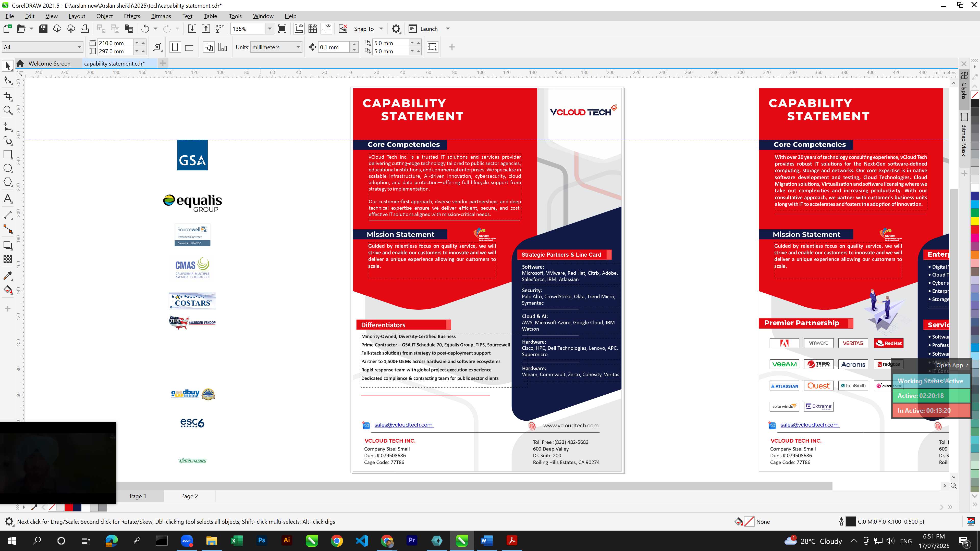980x551 pixels.
Task: Open the File menu
Action: (9, 16)
